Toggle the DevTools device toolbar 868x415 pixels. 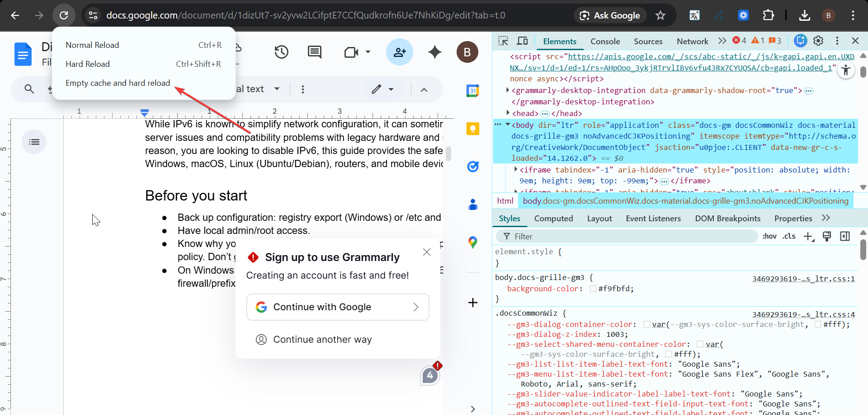[x=522, y=41]
